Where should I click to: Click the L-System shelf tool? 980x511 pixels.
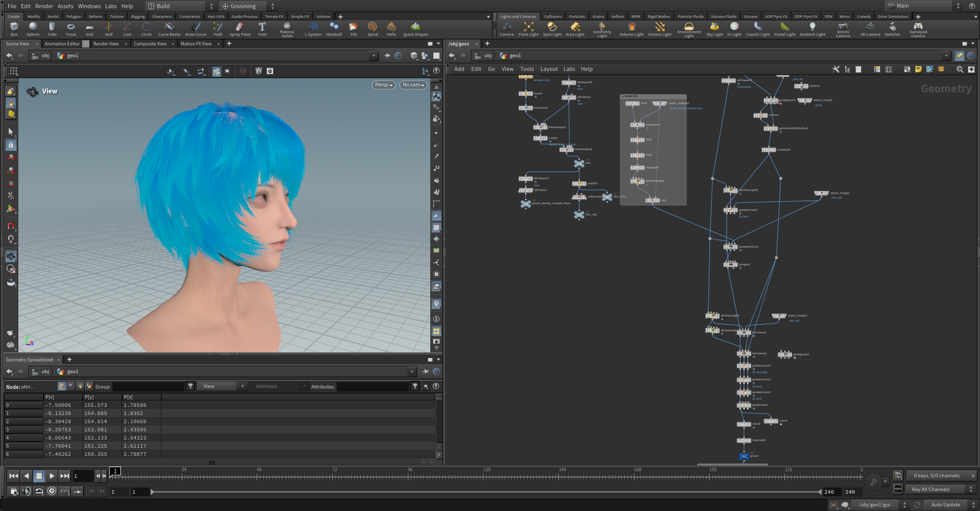[313, 29]
